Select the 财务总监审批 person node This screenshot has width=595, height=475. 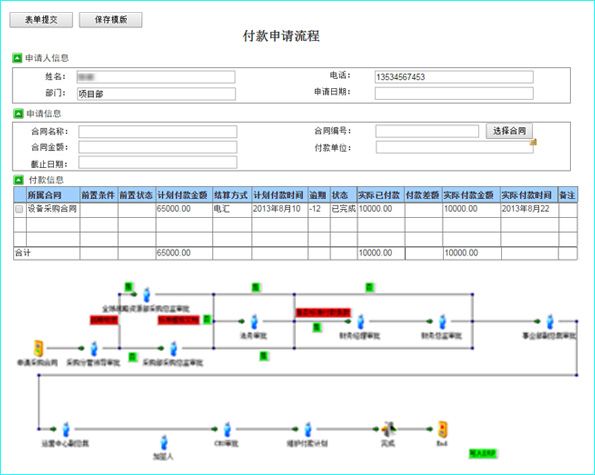click(442, 322)
